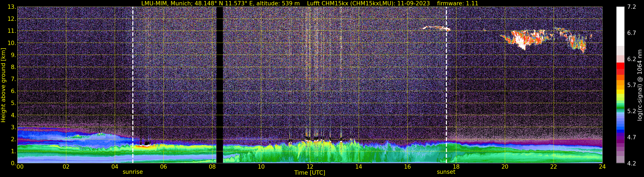Click the height axis tick label 13
This screenshot has height=177, width=644.
pos(12,7)
